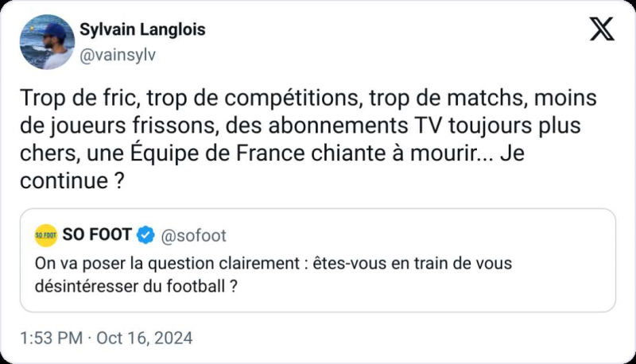Click the 1:53 PM timestamp

click(51, 338)
